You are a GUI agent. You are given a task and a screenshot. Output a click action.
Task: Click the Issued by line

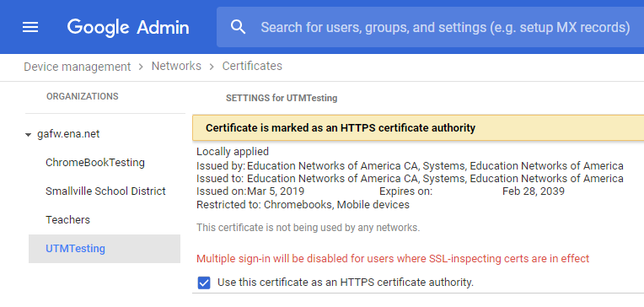pyautogui.click(x=410, y=166)
